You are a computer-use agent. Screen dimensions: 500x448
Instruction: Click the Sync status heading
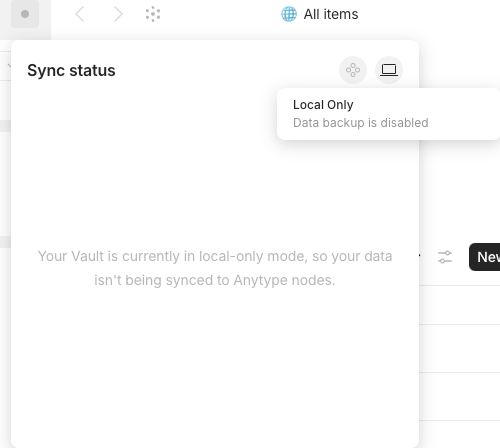(x=71, y=70)
